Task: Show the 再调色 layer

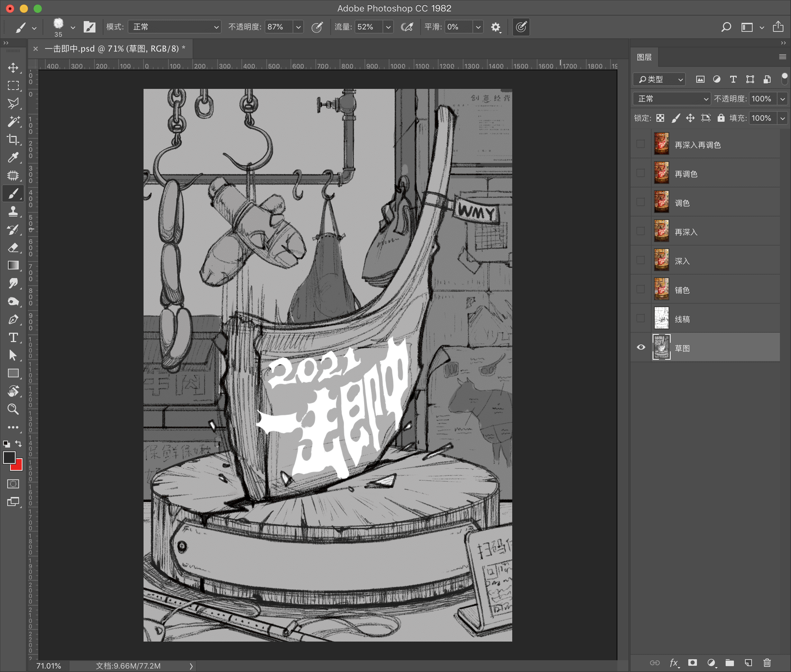Action: coord(641,173)
